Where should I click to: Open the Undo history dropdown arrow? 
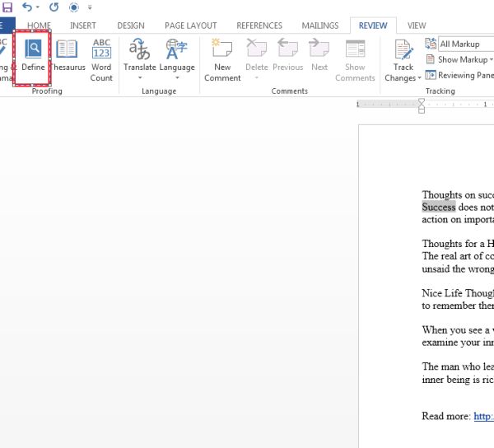pos(38,7)
